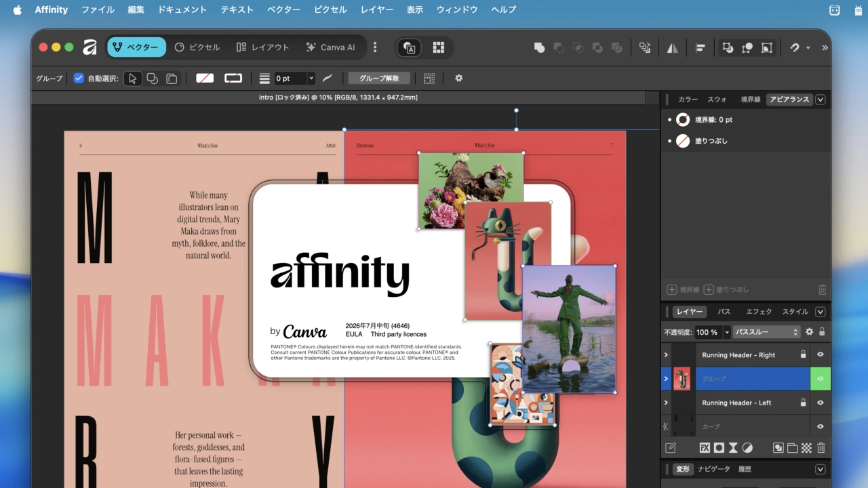
Task: Hide the グループ layer via eye icon
Action: point(820,379)
